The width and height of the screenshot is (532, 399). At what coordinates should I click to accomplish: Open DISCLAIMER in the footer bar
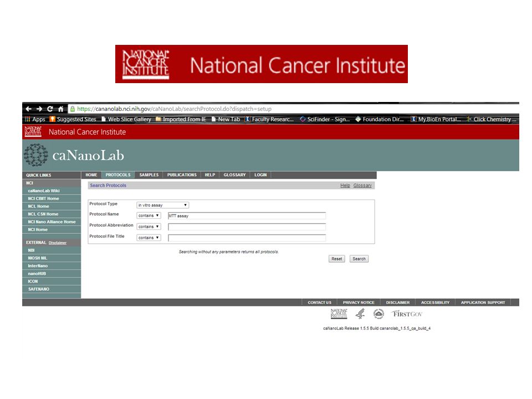tap(398, 303)
